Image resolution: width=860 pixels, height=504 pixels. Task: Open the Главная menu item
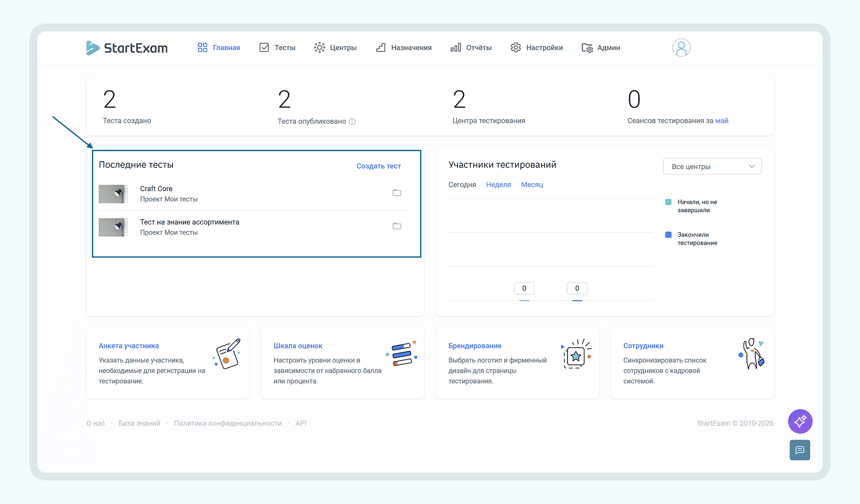coord(219,48)
